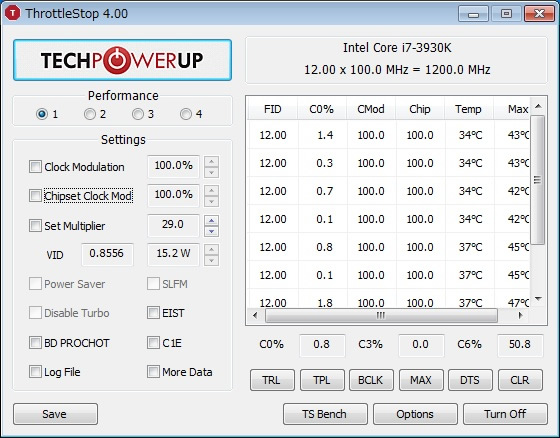560x438 pixels.
Task: Click the Chip column header
Action: [420, 109]
